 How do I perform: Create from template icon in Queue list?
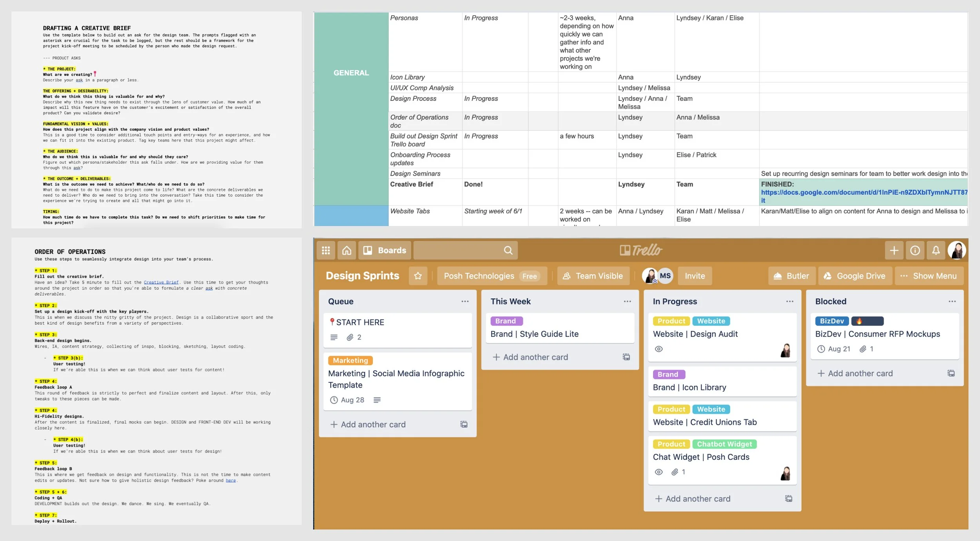point(464,424)
